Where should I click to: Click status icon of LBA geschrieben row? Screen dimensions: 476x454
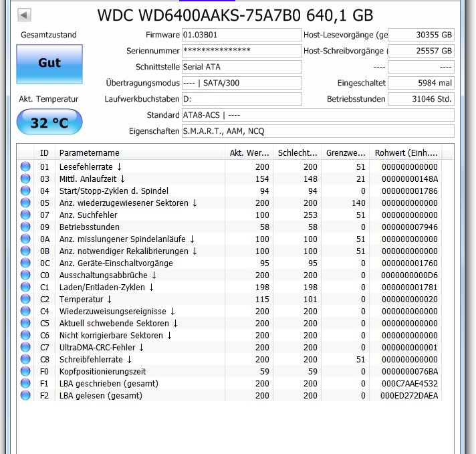pyautogui.click(x=25, y=383)
